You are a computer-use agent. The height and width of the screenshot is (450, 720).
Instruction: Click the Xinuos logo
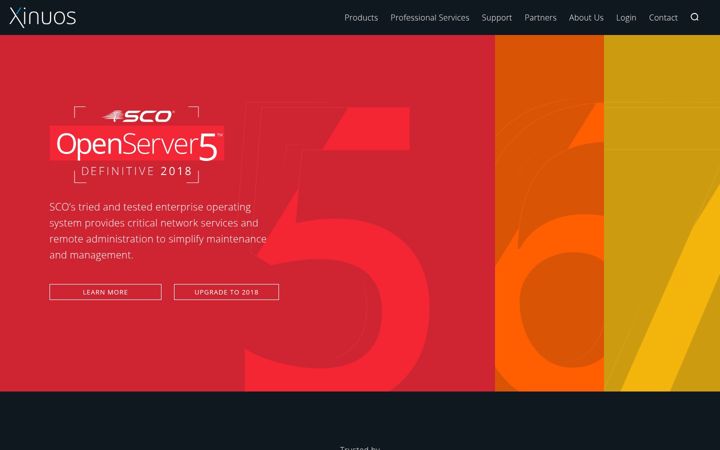point(43,17)
